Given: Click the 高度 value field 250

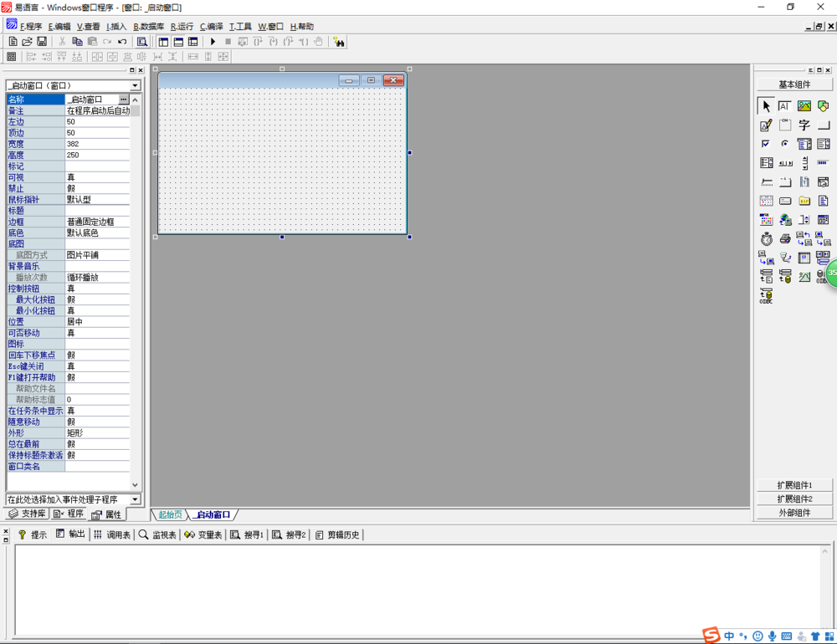Looking at the screenshot, I should click(97, 156).
